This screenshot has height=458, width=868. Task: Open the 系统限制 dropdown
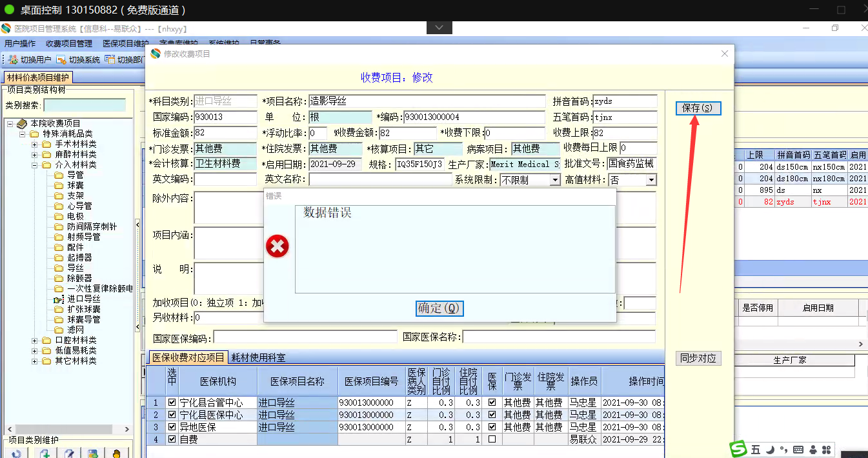coord(554,180)
